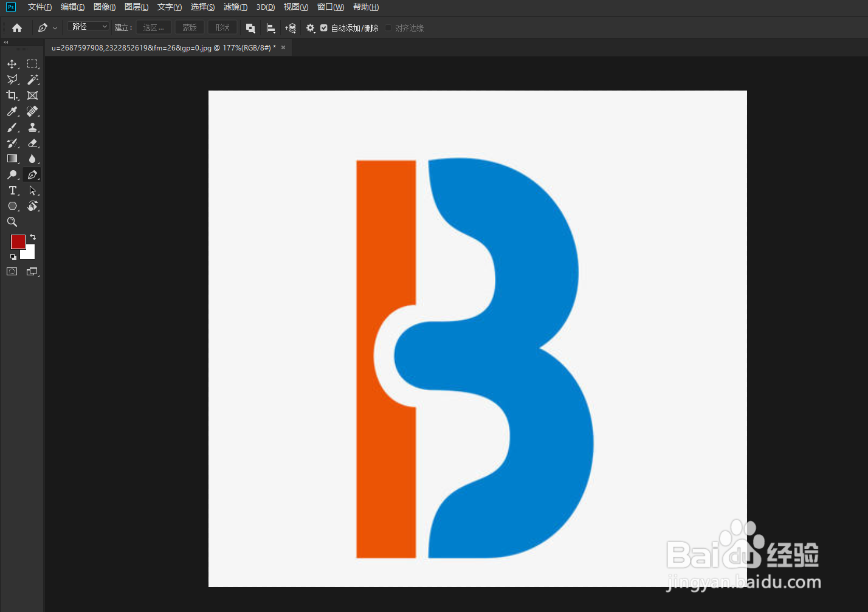Change the screen mode
This screenshot has width=868, height=612.
point(33,272)
